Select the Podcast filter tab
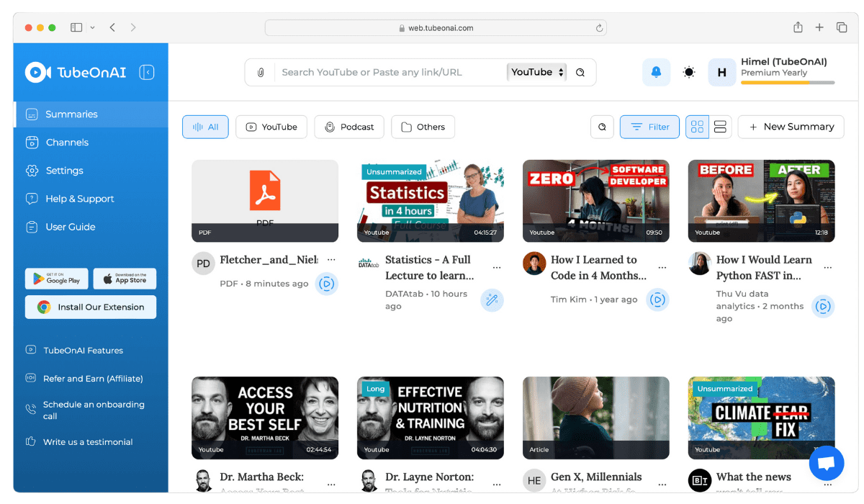Screen dimensions: 864x504 349,127
